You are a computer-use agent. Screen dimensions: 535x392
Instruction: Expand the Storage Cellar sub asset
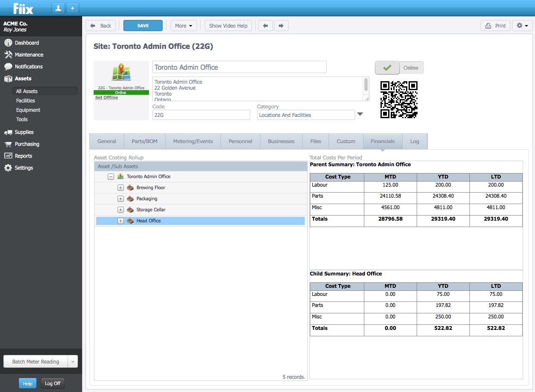click(x=120, y=210)
